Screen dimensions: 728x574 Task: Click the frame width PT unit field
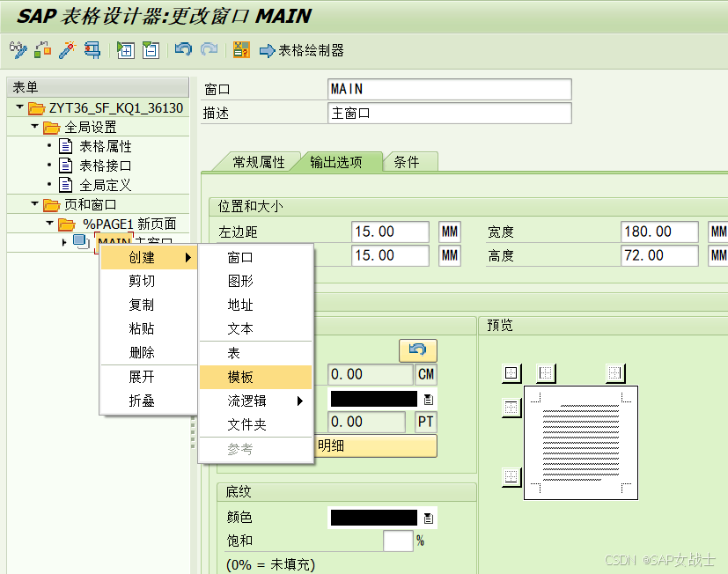[426, 422]
